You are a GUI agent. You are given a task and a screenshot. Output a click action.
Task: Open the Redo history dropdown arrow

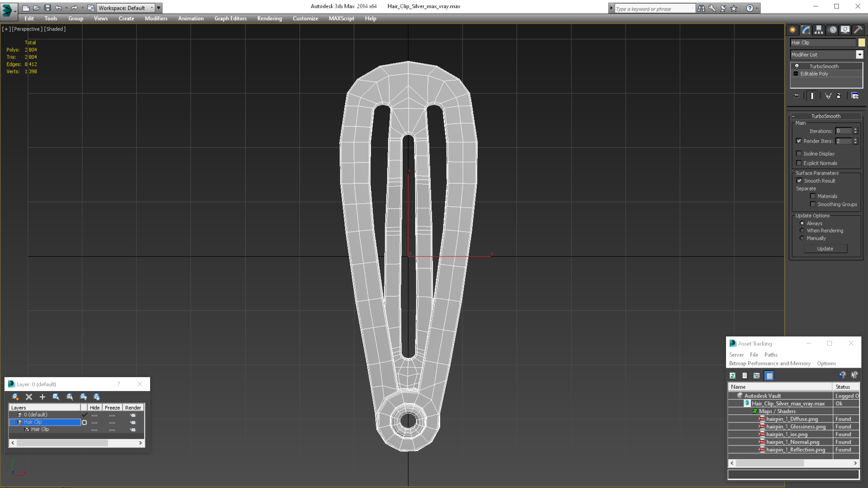[x=82, y=8]
